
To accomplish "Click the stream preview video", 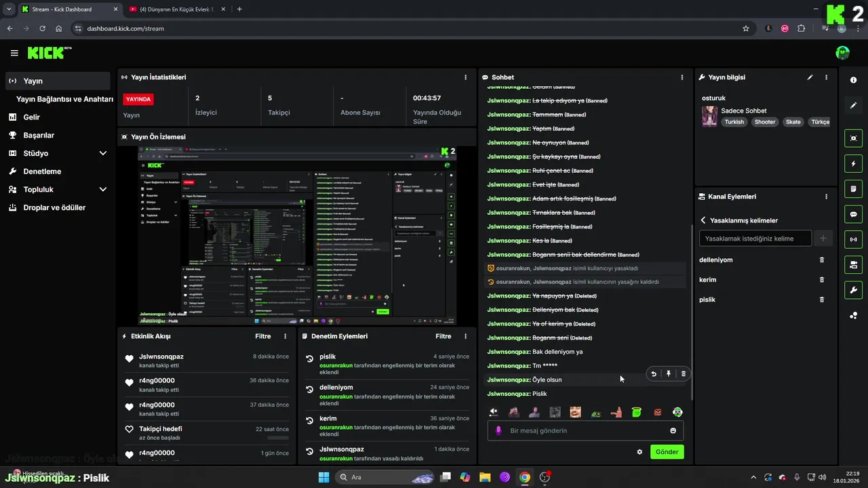I will click(297, 235).
